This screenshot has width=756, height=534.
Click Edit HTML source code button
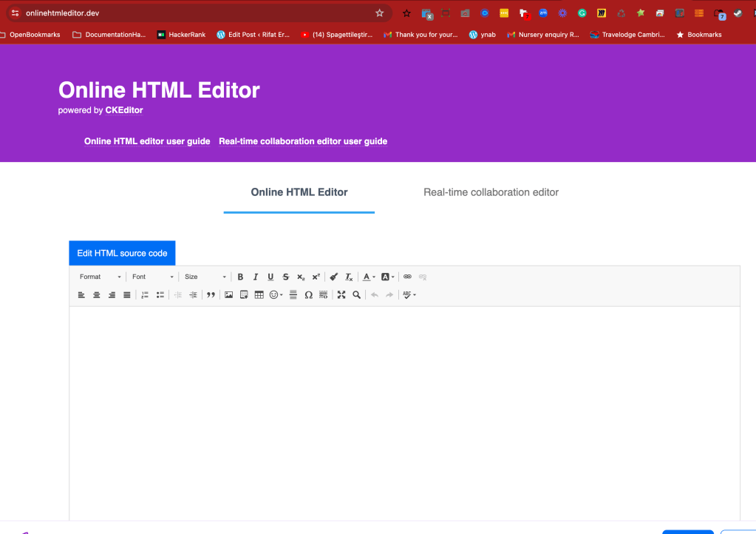(122, 253)
